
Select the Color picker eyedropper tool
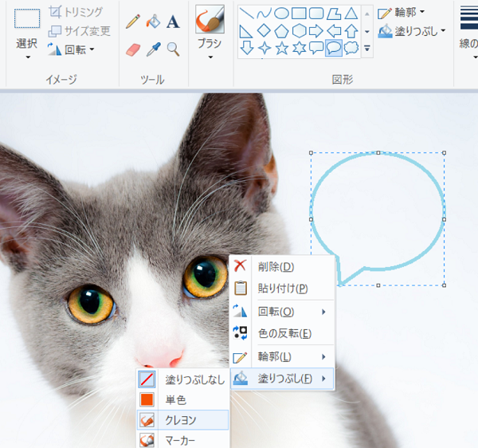point(153,49)
